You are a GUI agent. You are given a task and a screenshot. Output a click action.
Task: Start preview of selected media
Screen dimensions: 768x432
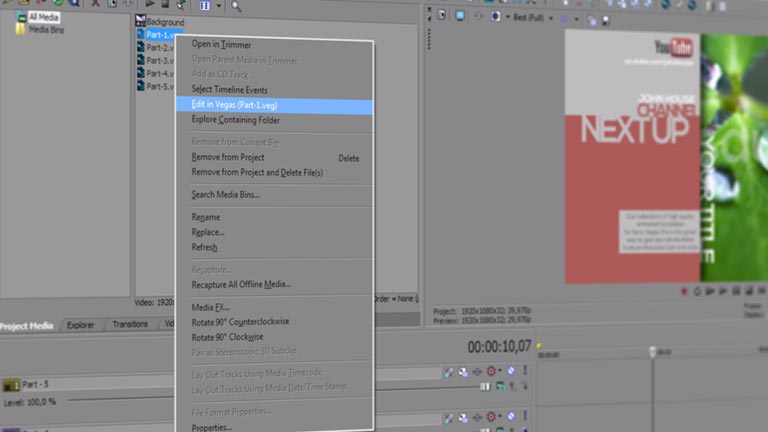(x=150, y=4)
